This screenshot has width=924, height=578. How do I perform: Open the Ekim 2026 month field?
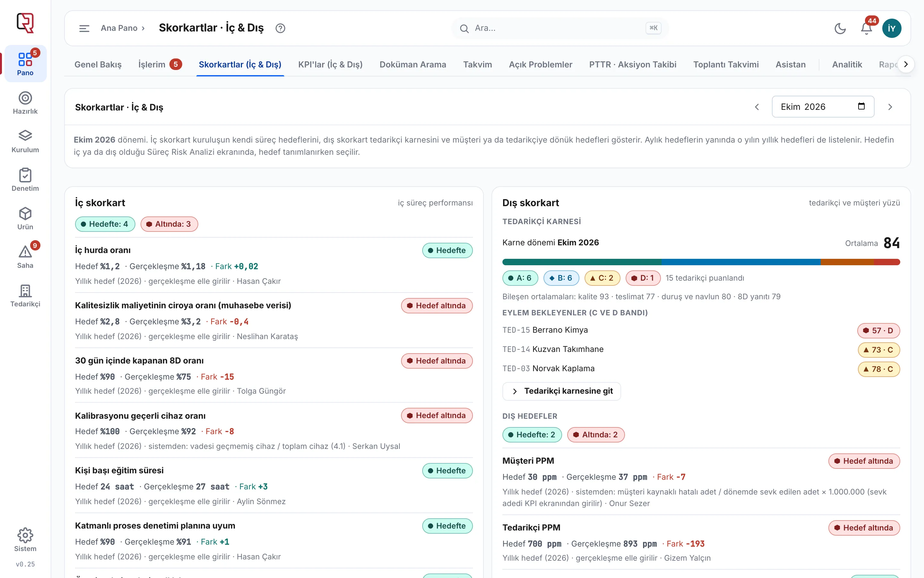pos(823,107)
